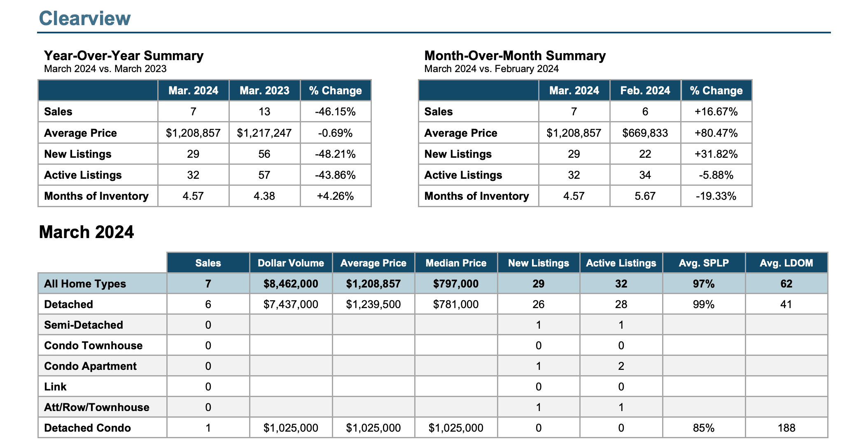
Task: Click the 97% Avg. SPLP value
Action: click(x=704, y=284)
